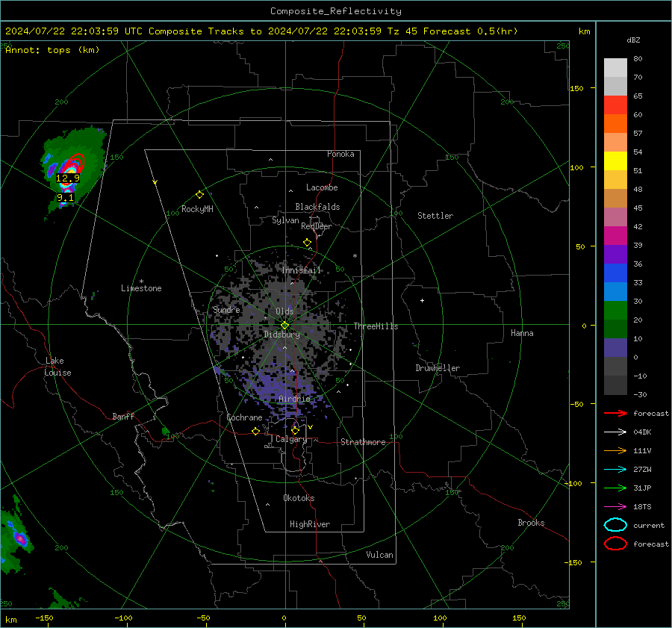Click the ThreeHills town label
This screenshot has height=628, width=672.
[376, 326]
